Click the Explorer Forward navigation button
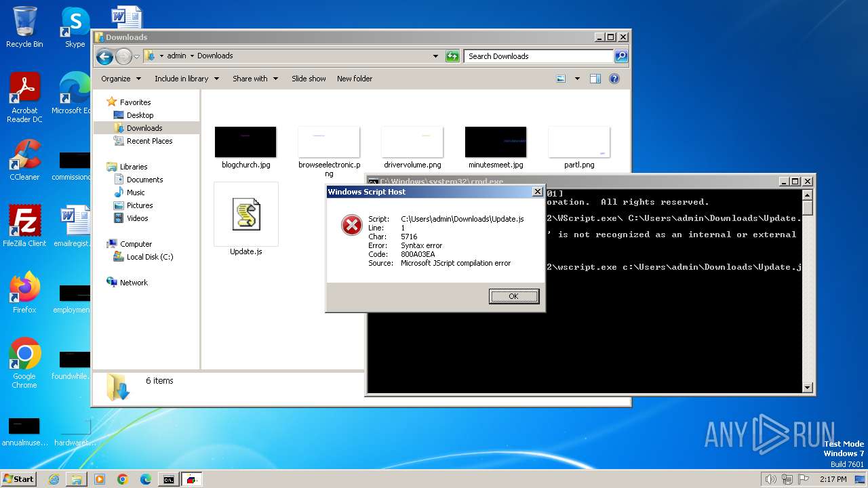This screenshot has height=488, width=868. tap(123, 56)
